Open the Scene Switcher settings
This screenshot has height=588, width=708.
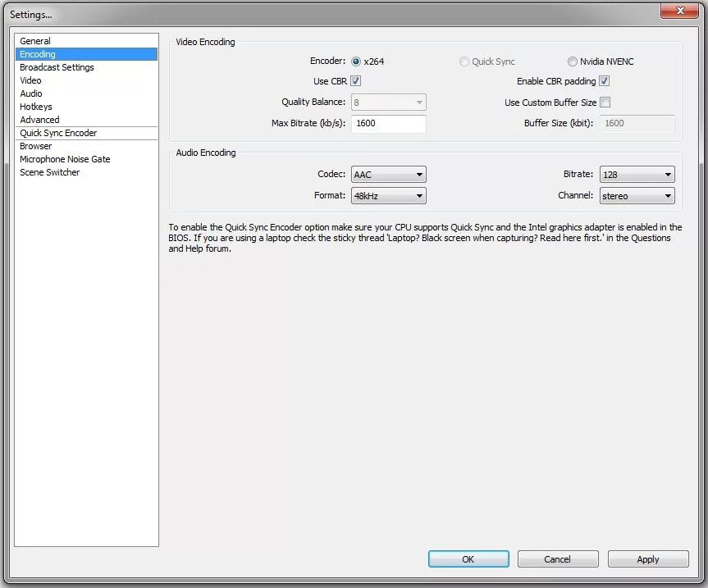coord(86,172)
